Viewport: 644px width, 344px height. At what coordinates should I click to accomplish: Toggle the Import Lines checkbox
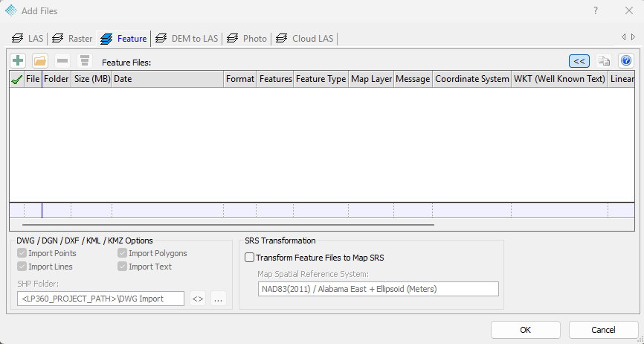[x=22, y=267]
